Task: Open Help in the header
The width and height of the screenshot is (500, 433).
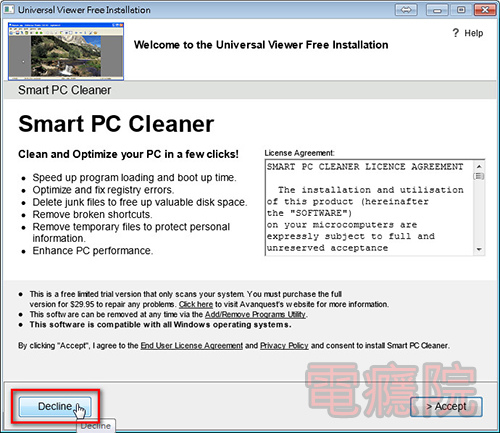Action: tap(468, 33)
